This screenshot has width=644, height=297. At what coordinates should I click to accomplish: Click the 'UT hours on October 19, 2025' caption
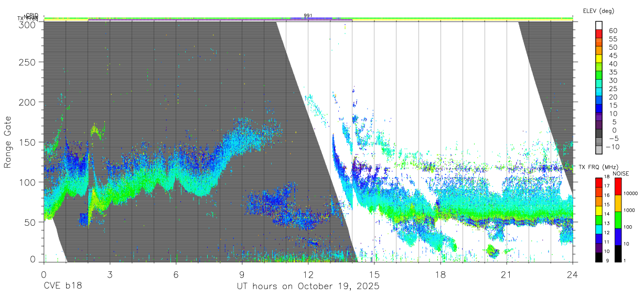point(308,287)
